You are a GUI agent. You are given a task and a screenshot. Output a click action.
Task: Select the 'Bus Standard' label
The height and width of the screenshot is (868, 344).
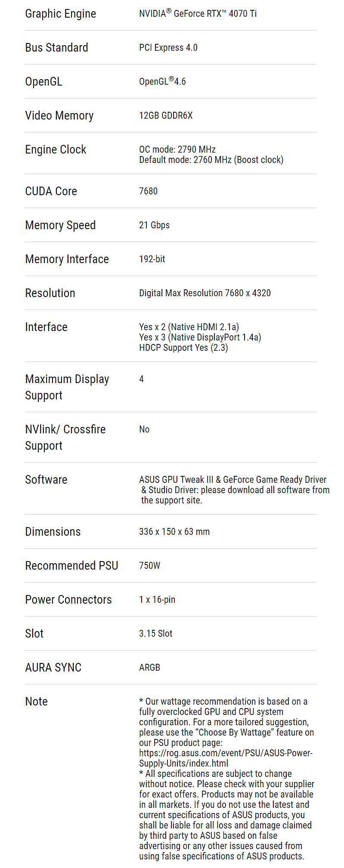(57, 47)
